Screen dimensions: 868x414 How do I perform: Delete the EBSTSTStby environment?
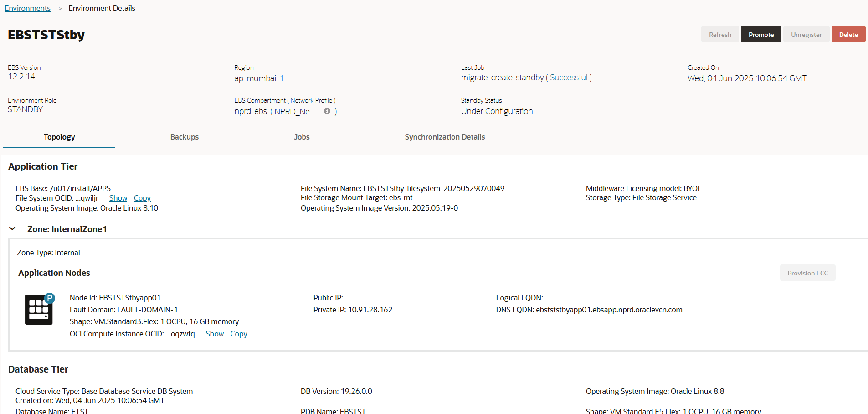point(848,34)
